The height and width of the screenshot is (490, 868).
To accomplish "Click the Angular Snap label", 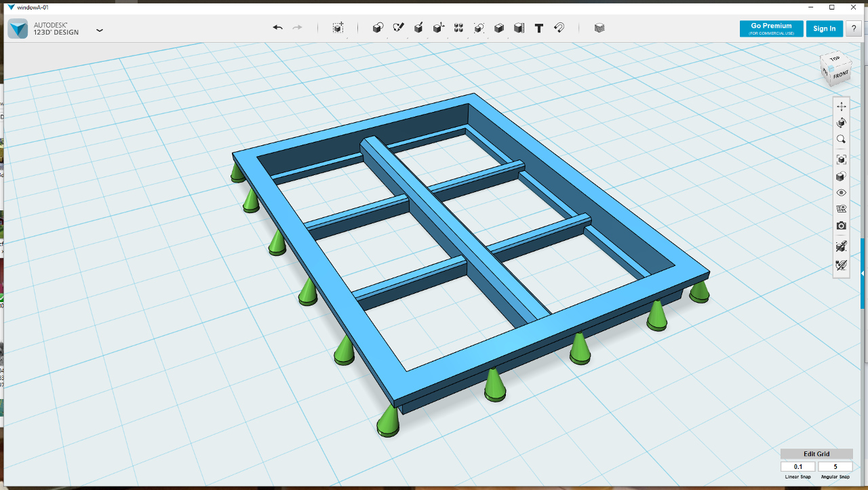I will click(x=835, y=477).
